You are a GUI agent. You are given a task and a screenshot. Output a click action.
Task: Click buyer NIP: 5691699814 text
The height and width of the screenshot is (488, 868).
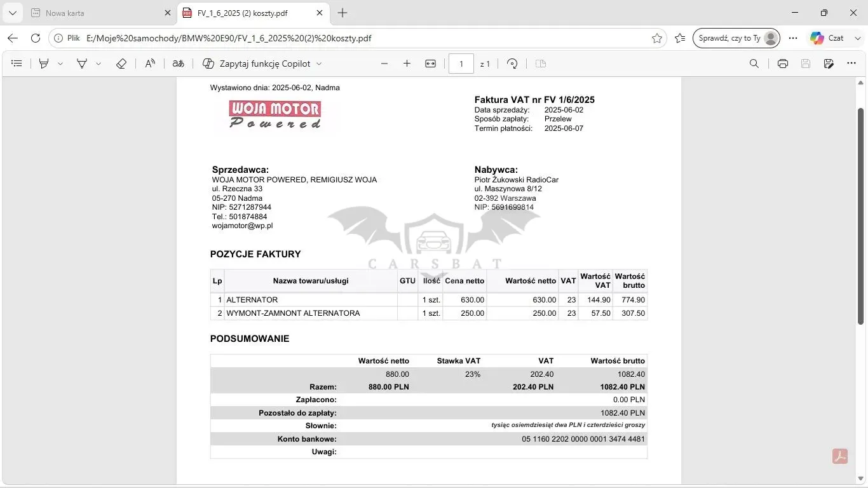(504, 207)
